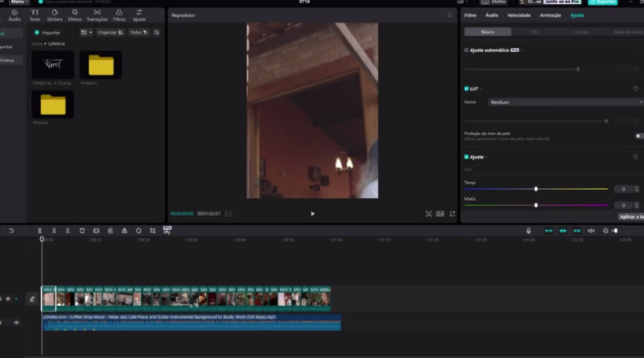Click the media search magnifier icon

tap(156, 32)
